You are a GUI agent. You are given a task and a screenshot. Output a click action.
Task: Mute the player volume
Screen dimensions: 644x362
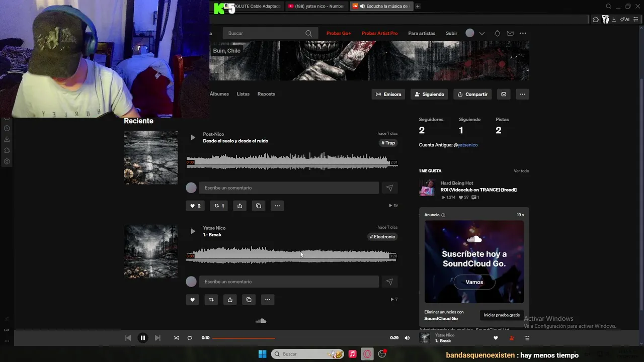click(407, 338)
